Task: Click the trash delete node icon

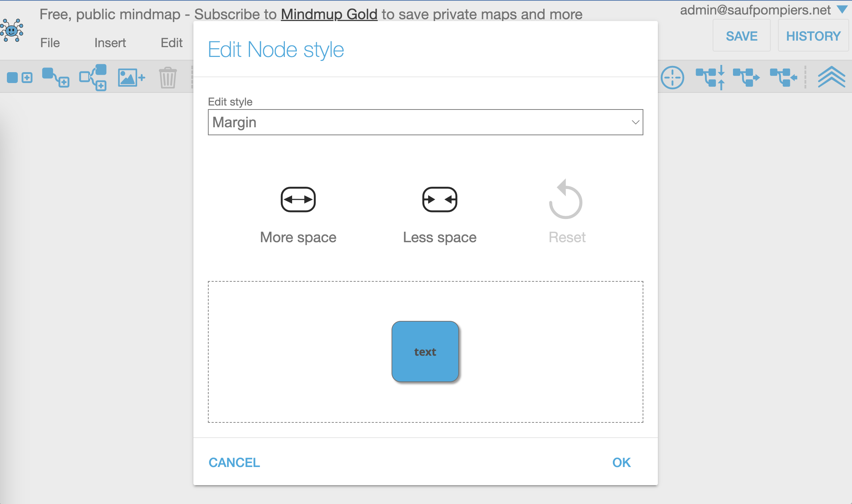Action: tap(168, 77)
